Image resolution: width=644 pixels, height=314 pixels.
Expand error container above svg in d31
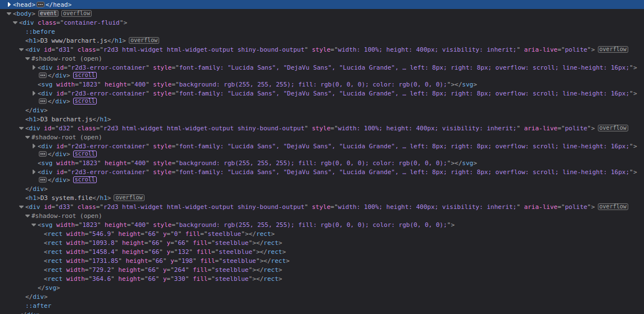click(x=34, y=67)
